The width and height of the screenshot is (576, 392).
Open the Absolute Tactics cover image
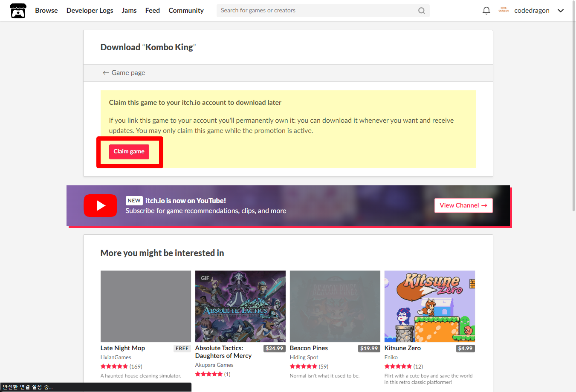[240, 306]
